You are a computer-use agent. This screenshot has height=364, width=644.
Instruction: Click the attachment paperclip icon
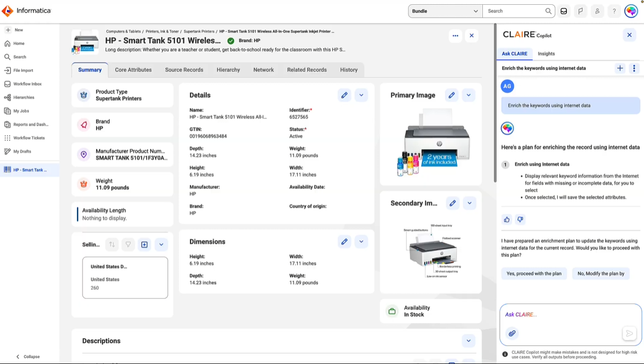click(512, 334)
